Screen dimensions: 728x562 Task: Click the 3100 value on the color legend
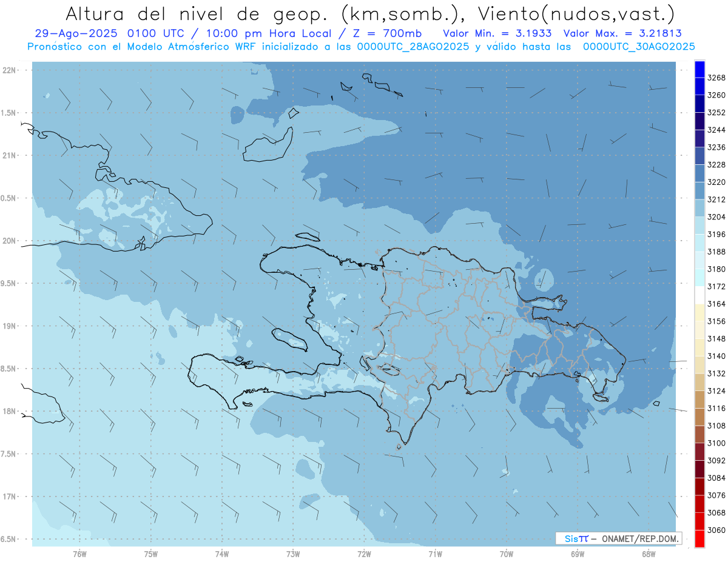716,443
